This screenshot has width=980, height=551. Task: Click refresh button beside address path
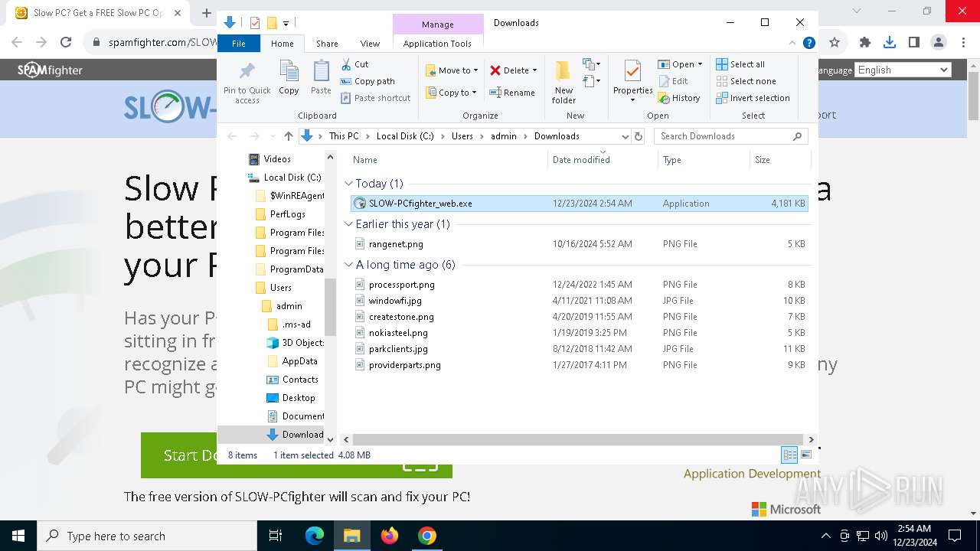point(639,136)
